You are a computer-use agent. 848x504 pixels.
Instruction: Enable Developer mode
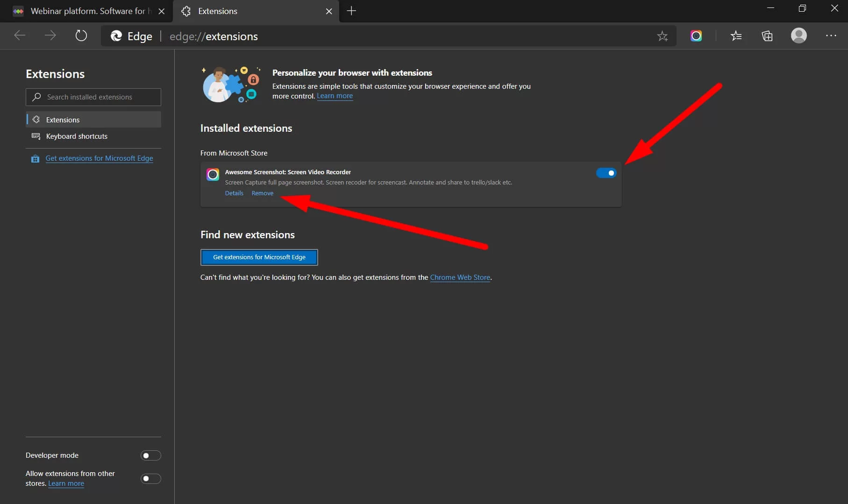[x=150, y=455]
